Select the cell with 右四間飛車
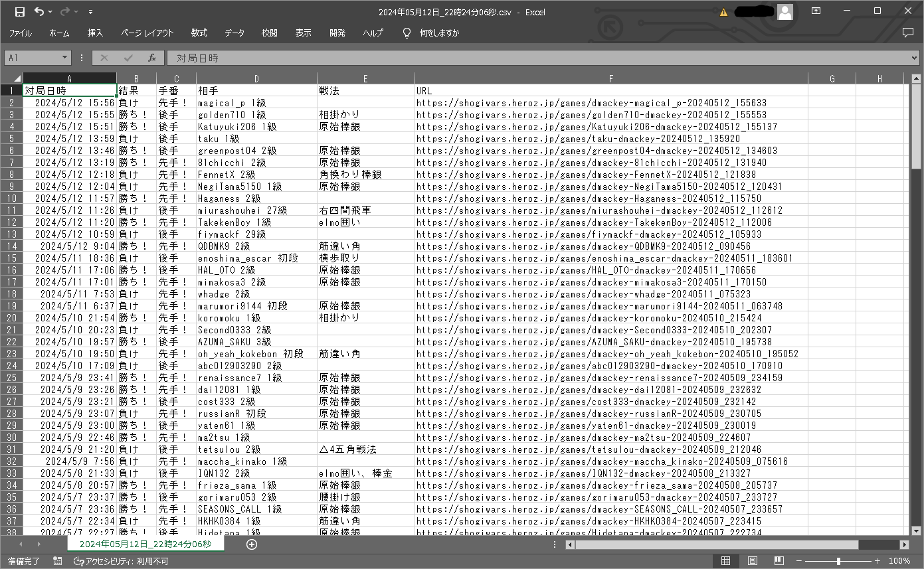Screen dimensions: 924x569 [365, 210]
